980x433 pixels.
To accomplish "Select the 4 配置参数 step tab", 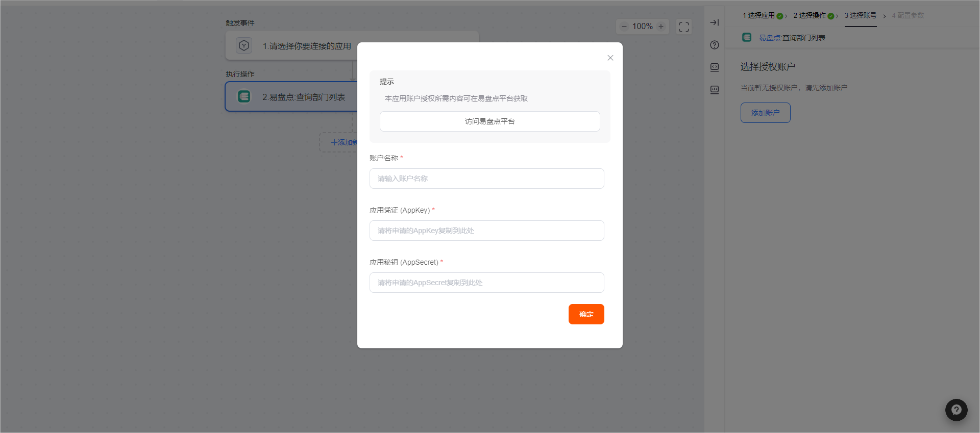I will (x=908, y=16).
